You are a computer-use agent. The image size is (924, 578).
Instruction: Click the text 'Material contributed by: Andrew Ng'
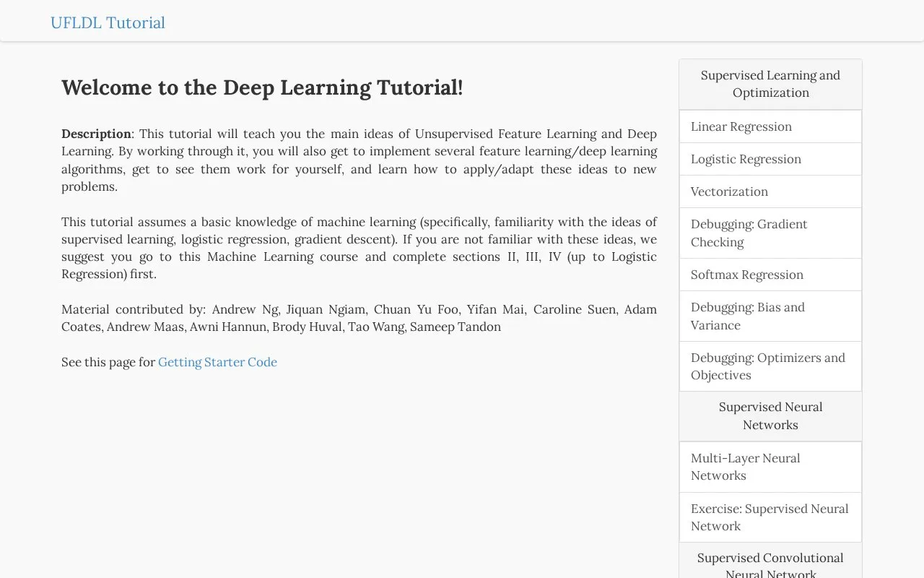[x=170, y=309]
